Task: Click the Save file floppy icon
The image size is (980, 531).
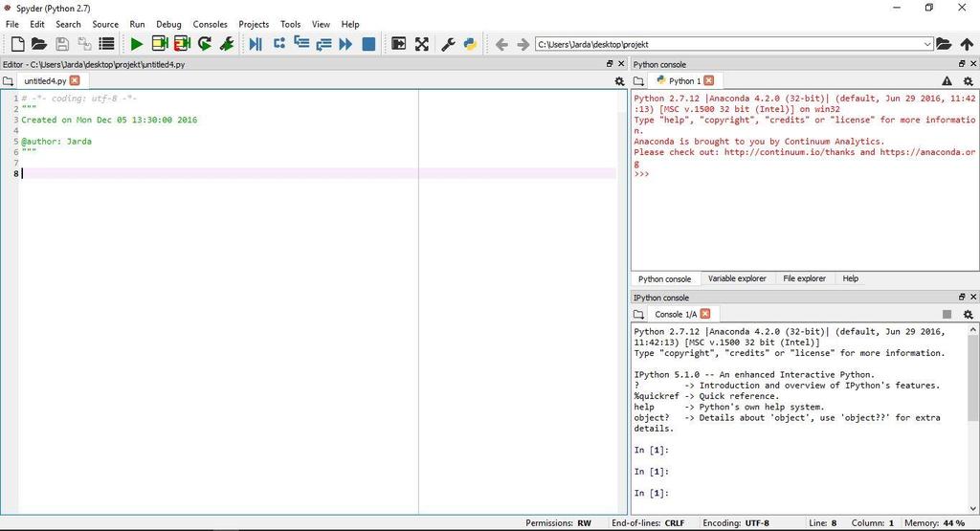Action: tap(62, 44)
